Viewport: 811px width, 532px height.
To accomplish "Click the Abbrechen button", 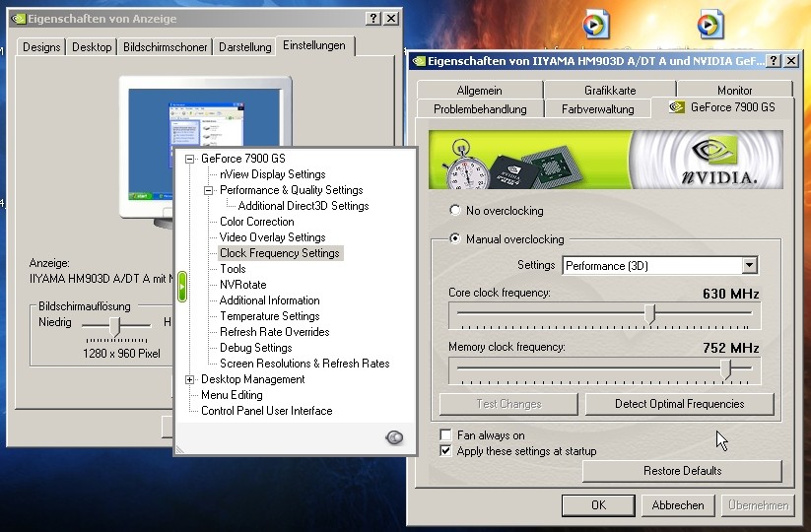I will [x=678, y=505].
